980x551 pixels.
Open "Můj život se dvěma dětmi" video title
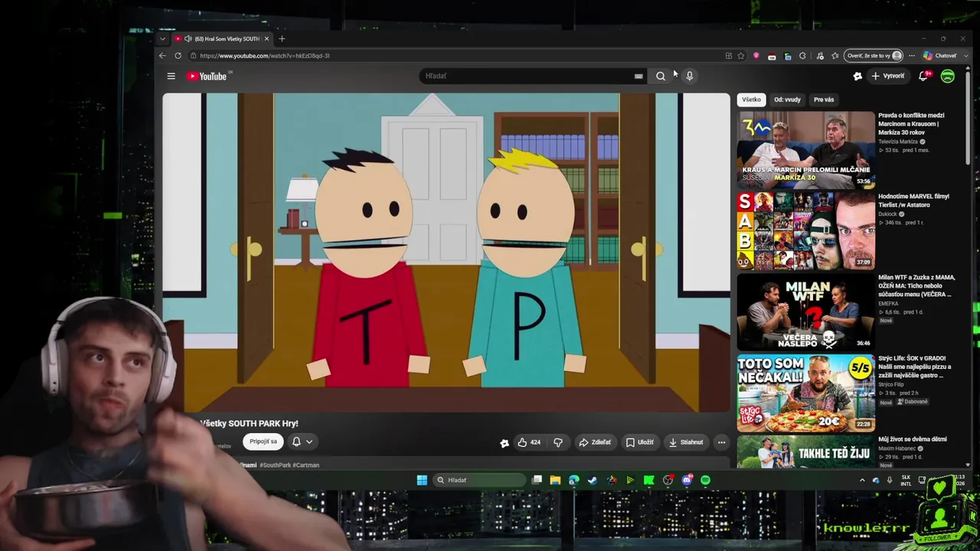[913, 439]
